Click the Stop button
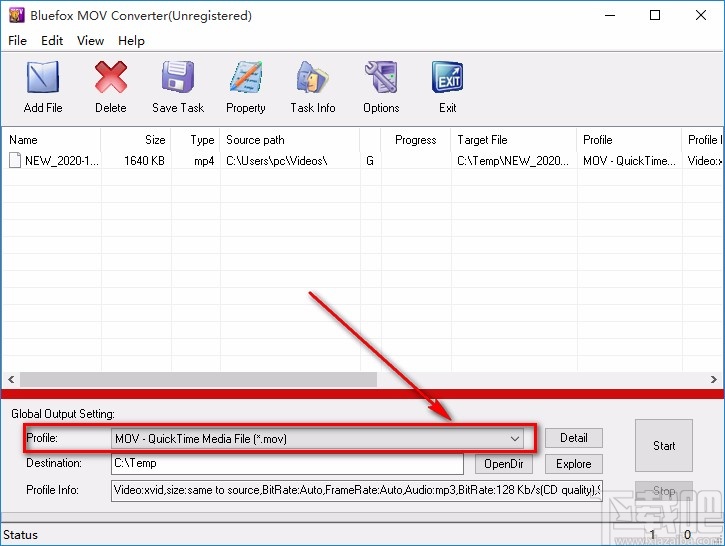725x546 pixels. 664,491
